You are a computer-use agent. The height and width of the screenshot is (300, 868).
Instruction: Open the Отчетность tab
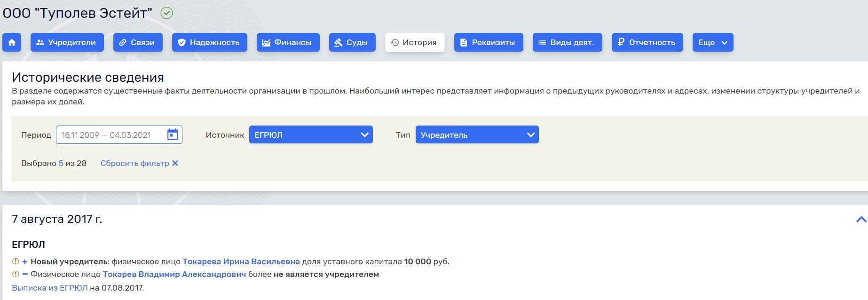pos(647,42)
